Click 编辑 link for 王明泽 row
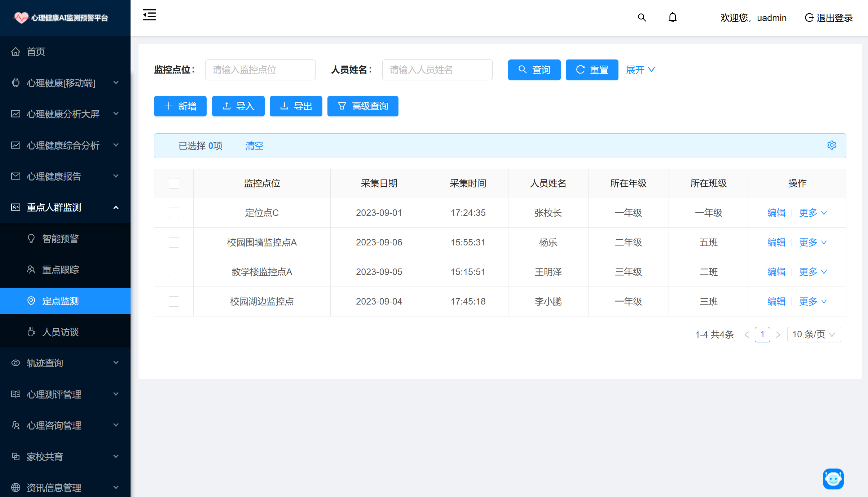 tap(776, 272)
